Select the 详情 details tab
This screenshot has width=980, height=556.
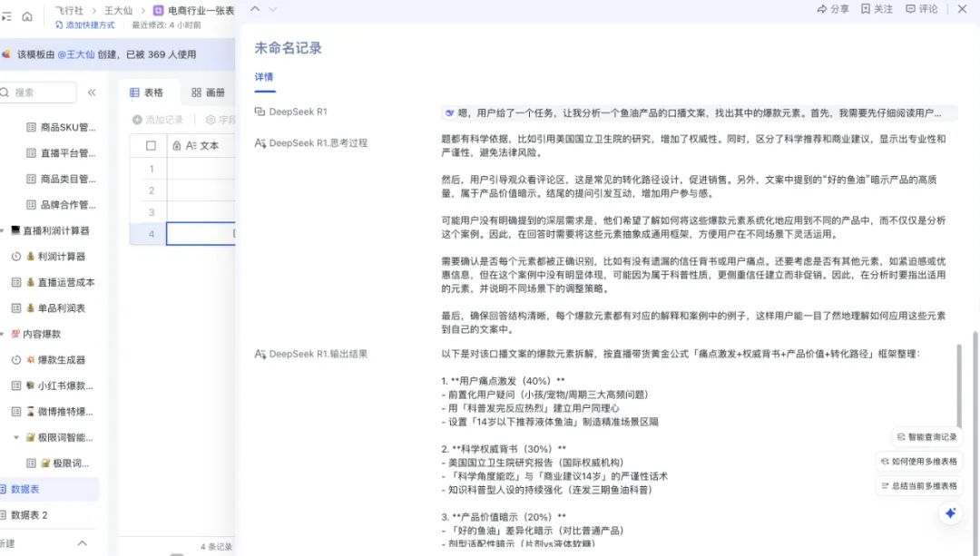point(264,77)
